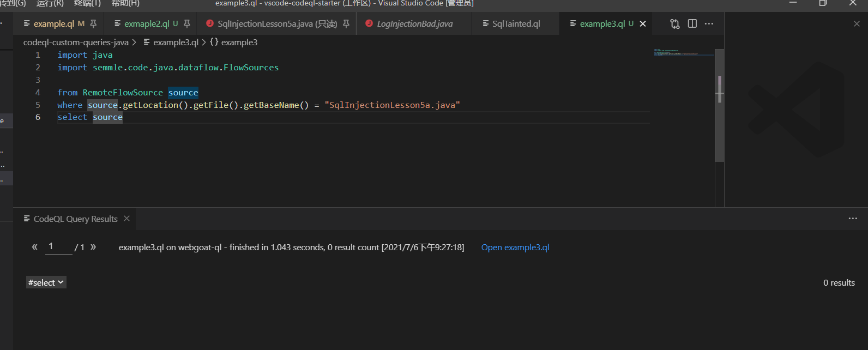Close the CodeQL Query Results panel
The width and height of the screenshot is (868, 350).
(x=126, y=219)
